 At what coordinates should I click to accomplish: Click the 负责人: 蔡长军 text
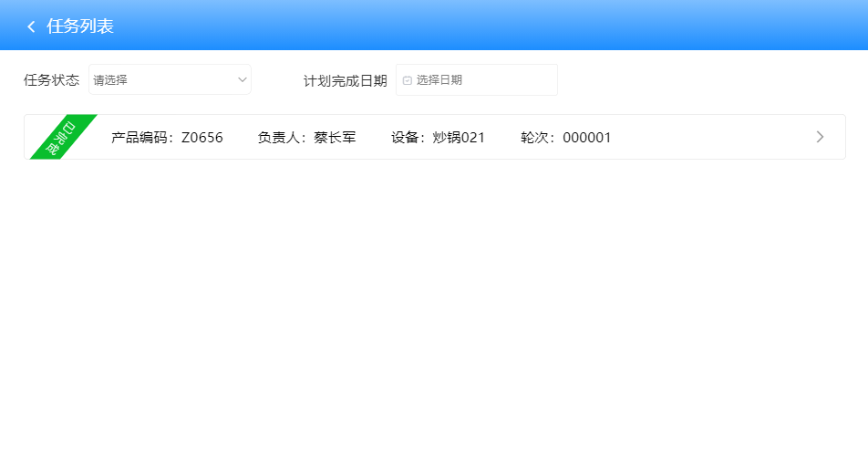(x=306, y=138)
